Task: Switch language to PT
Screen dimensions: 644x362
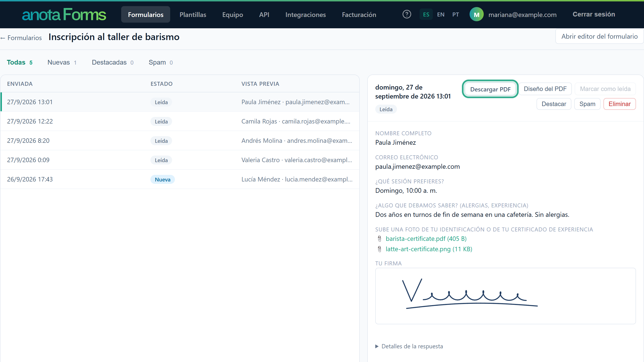Action: (x=455, y=15)
